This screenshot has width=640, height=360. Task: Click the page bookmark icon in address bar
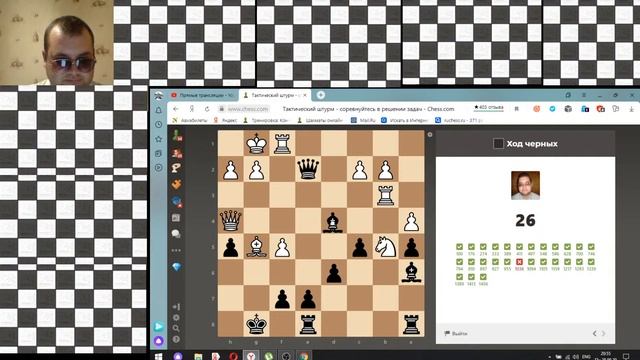click(516, 109)
